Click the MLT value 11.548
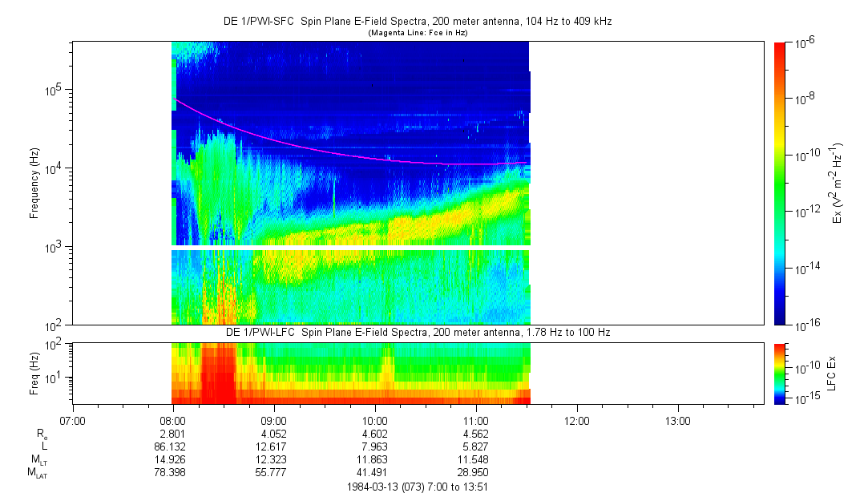The height and width of the screenshot is (497, 868). coord(471,459)
